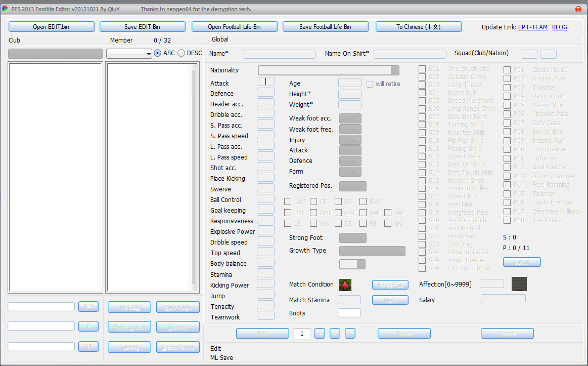Click inside the Boots input field
Image resolution: width=588 pixels, height=366 pixels.
coord(349,312)
